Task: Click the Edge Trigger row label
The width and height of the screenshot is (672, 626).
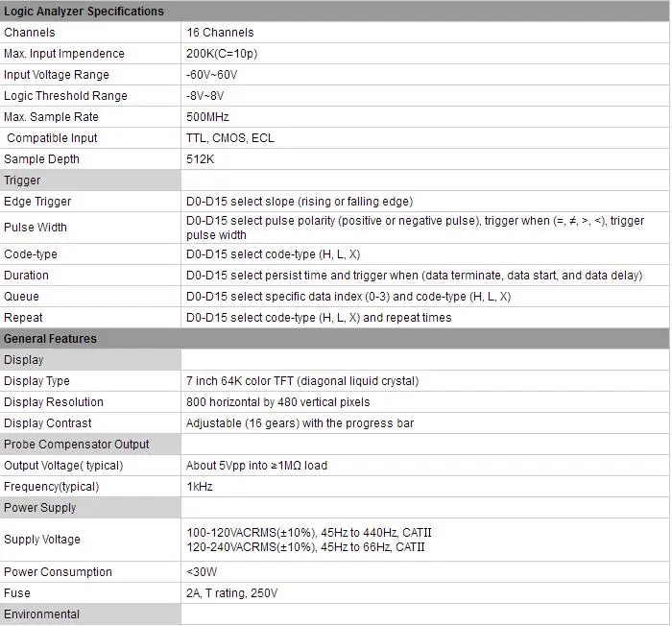Action: (37, 202)
